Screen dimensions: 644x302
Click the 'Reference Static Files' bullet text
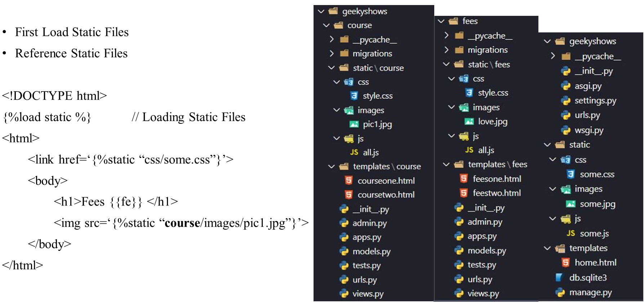click(71, 53)
